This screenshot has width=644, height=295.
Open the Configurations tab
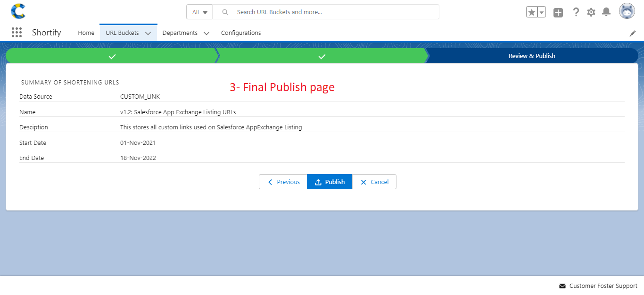click(x=240, y=33)
